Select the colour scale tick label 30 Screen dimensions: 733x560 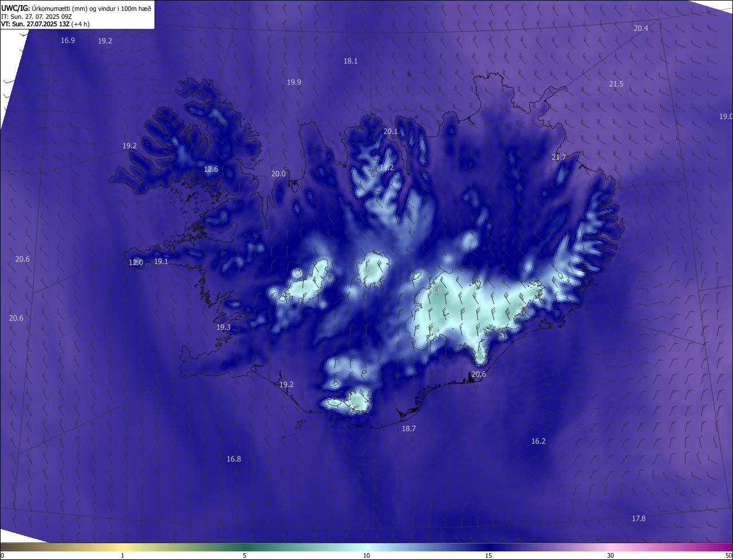pos(610,555)
